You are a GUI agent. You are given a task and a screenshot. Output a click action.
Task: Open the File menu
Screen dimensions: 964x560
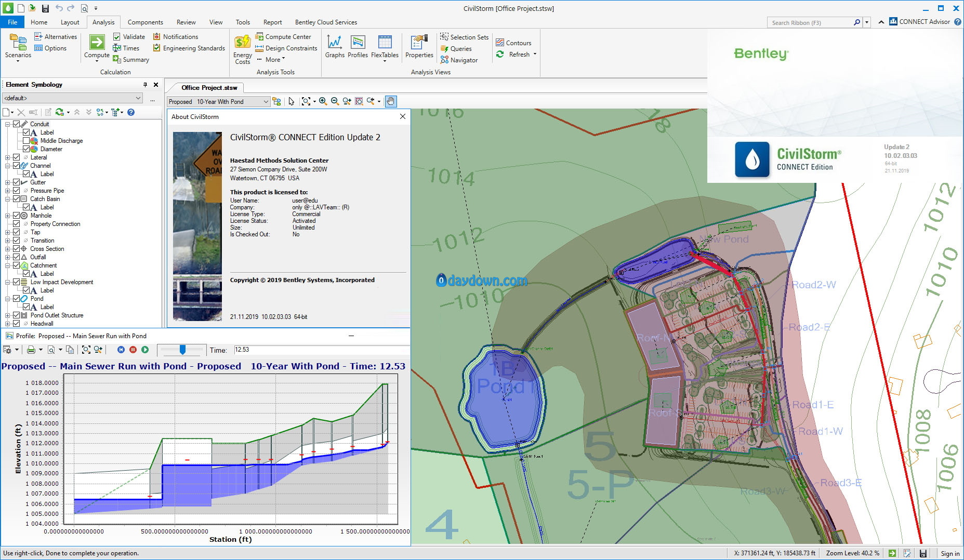click(x=12, y=22)
